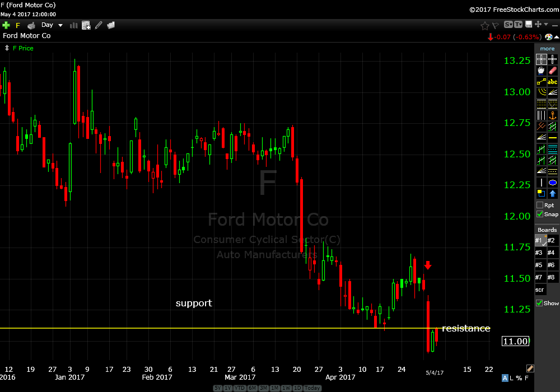Expand the more drawing tools list

pyautogui.click(x=547, y=49)
